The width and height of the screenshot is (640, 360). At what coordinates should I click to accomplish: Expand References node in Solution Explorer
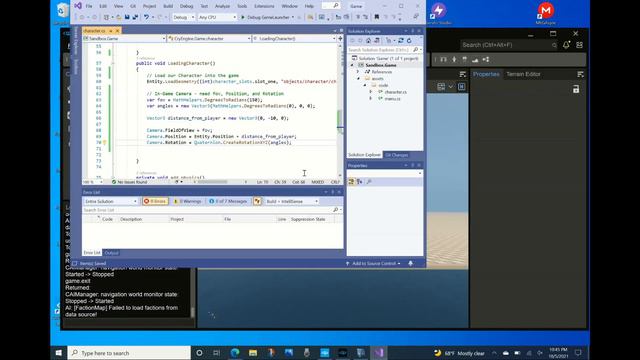[358, 72]
